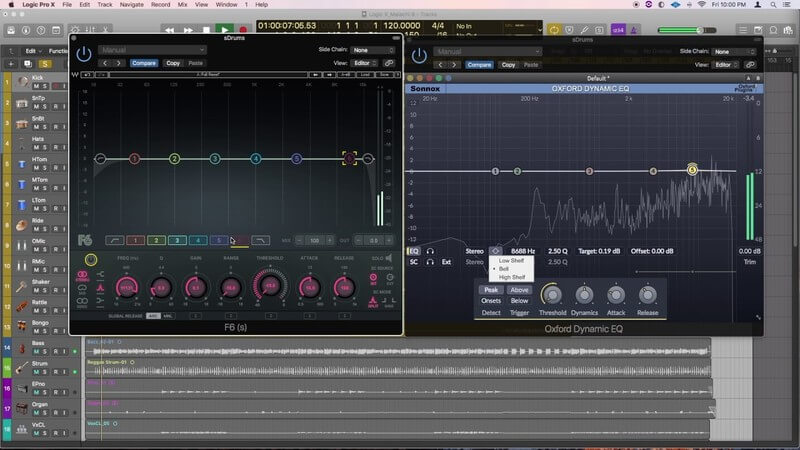The height and width of the screenshot is (450, 800).
Task: Open the Oxford Manual preset dropdown
Action: [x=487, y=52]
